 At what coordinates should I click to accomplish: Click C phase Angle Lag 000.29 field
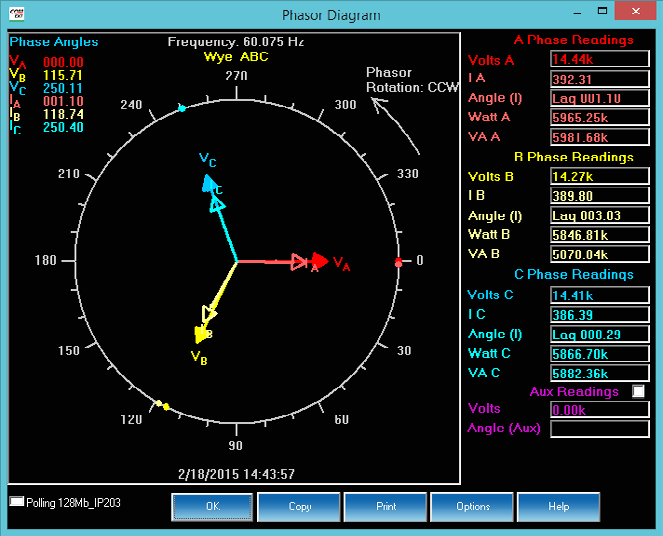point(600,334)
